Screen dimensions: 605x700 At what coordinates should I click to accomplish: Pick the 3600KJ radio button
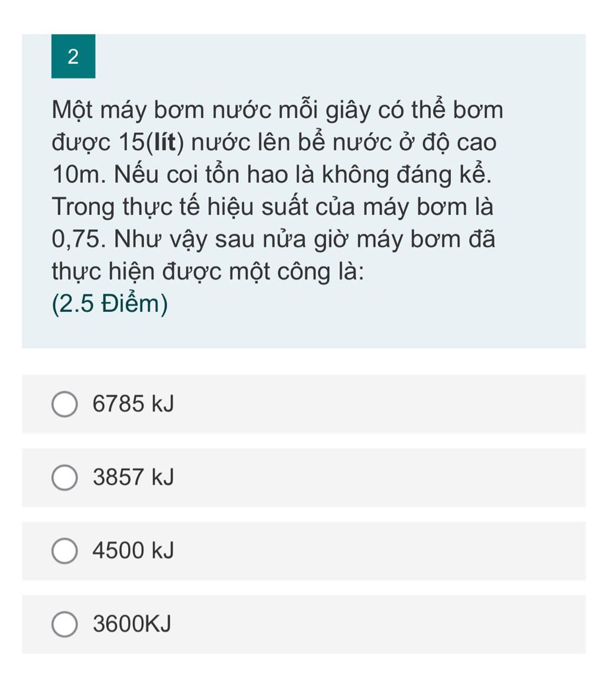[x=65, y=624]
